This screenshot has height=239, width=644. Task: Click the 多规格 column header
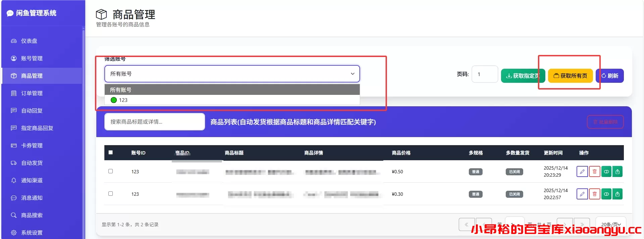click(x=476, y=153)
